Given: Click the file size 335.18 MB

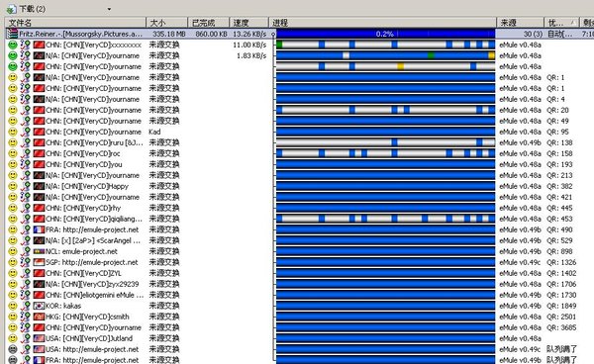Looking at the screenshot, I should 169,34.
